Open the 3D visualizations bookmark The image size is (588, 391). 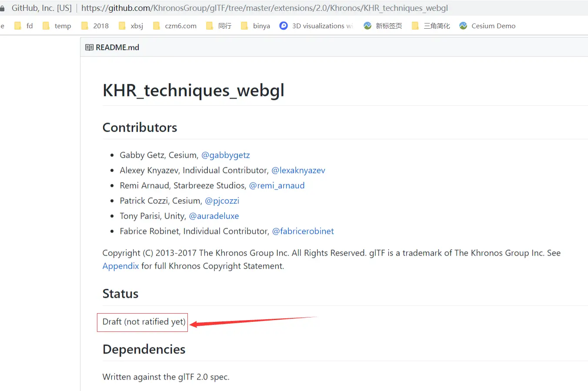(x=316, y=26)
